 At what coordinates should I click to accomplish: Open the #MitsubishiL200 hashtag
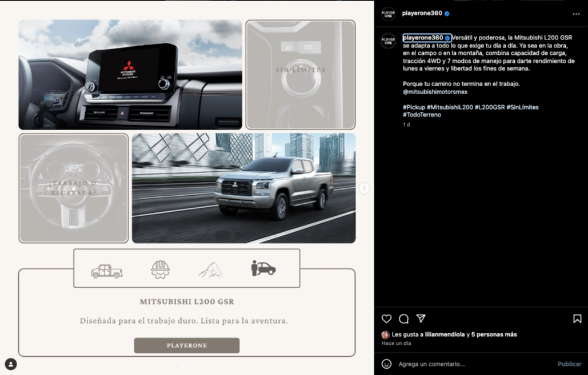coord(450,107)
